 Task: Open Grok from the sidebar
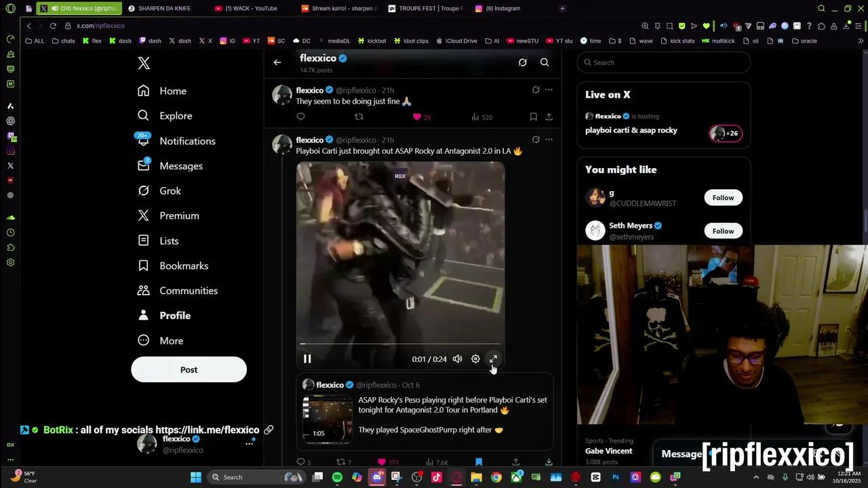click(x=159, y=191)
